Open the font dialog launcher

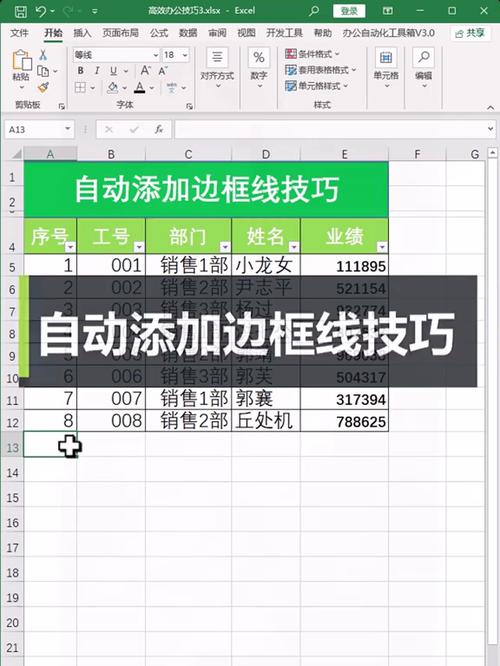click(189, 106)
